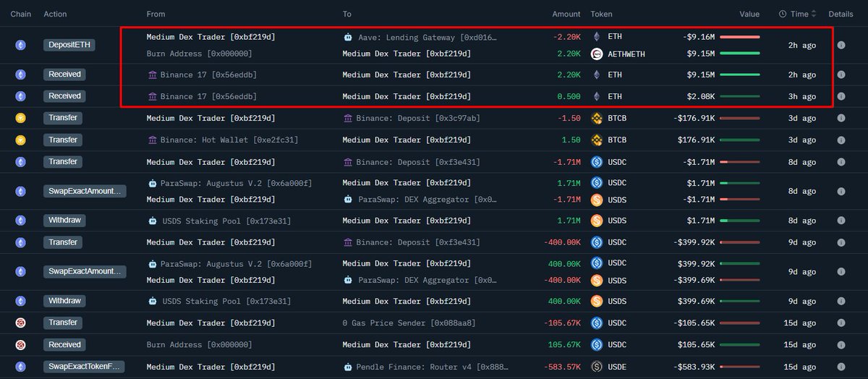Click robot icon beside Aave: Lending Gateway
Screen dimensions: 868x379
click(348, 37)
